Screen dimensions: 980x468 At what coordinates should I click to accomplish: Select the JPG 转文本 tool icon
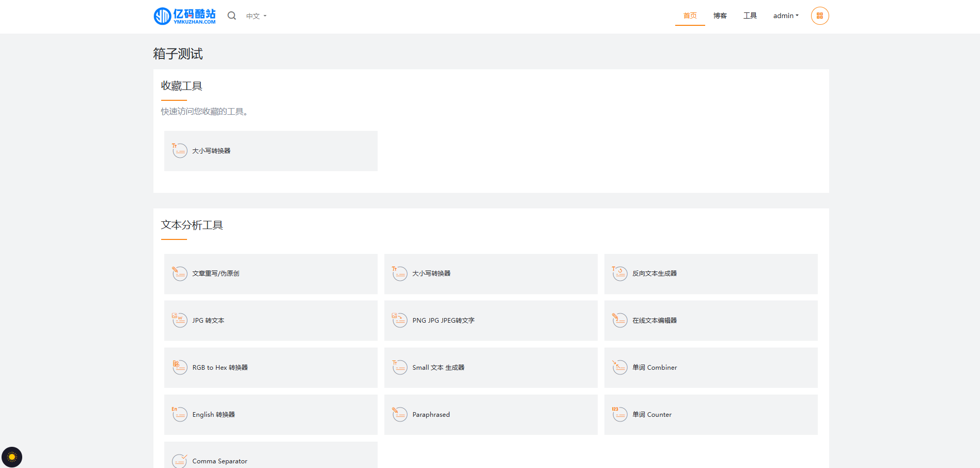click(180, 321)
